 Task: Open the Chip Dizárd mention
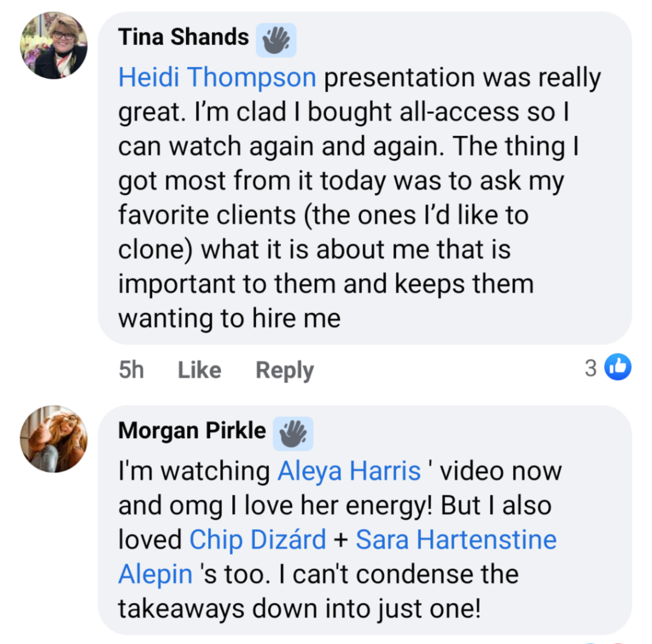click(258, 539)
